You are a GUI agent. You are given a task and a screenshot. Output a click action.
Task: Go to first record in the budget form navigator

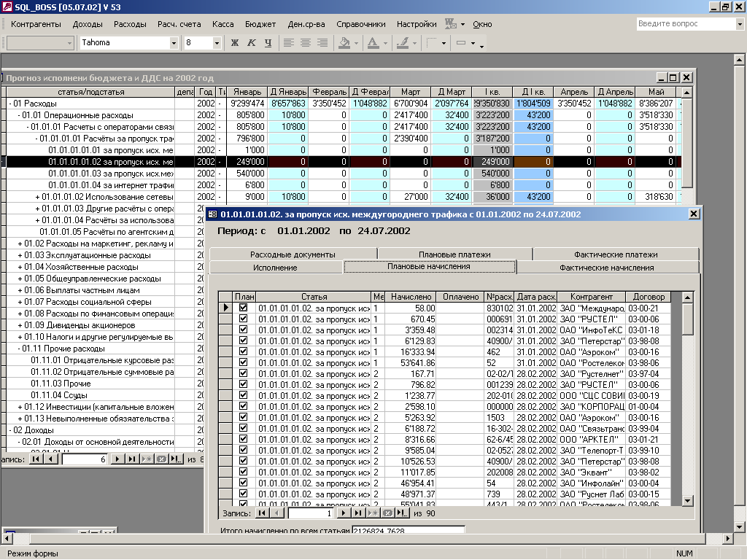(x=35, y=459)
